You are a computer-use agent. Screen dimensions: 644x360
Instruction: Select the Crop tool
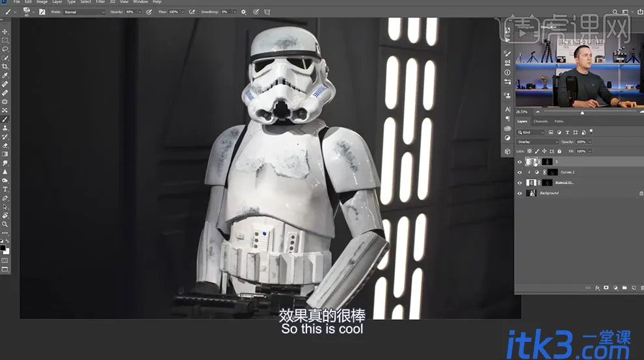tap(5, 66)
